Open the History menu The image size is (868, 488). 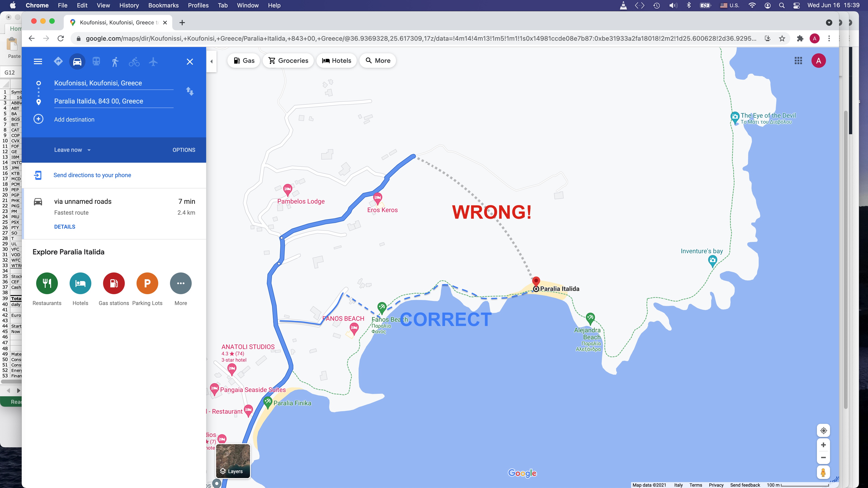[x=129, y=5]
